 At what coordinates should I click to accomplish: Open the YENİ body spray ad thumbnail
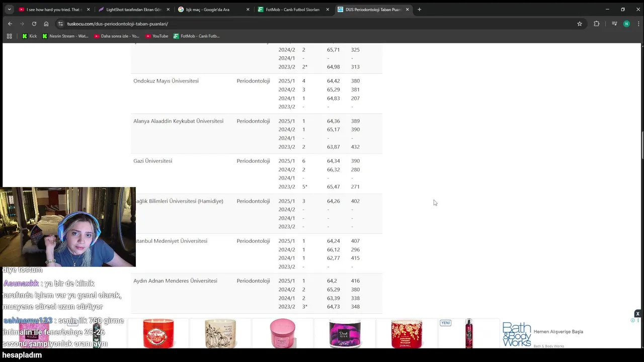tap(468, 333)
